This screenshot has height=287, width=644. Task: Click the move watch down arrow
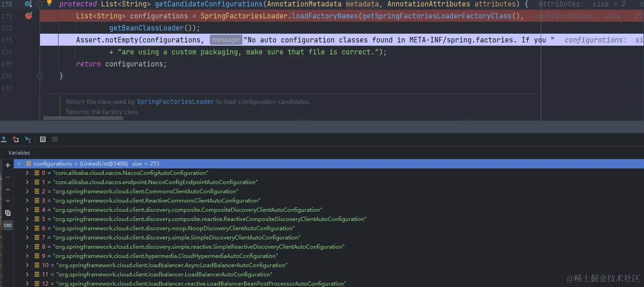click(8, 201)
